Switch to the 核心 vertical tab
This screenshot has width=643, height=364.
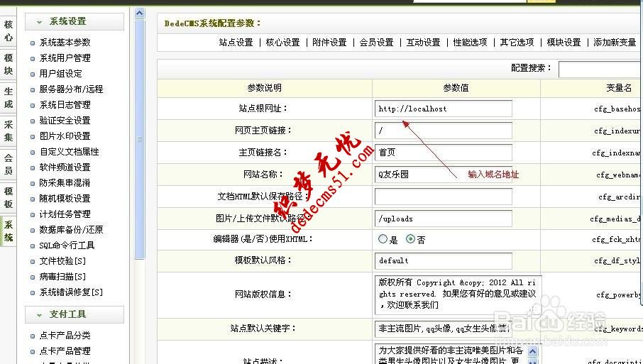(x=9, y=31)
